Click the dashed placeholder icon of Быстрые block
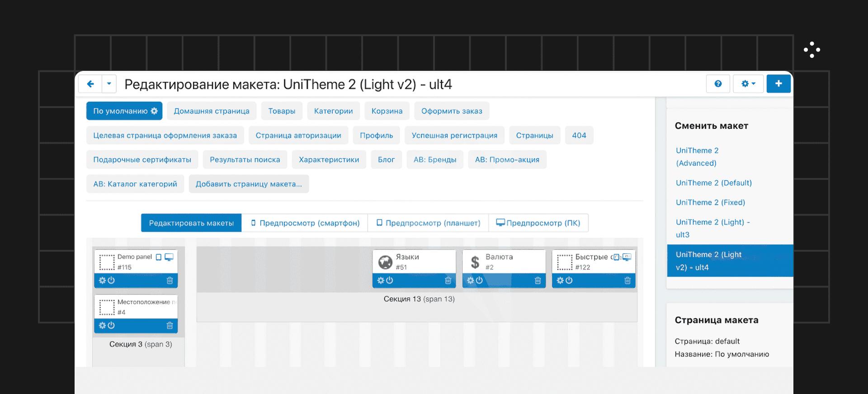This screenshot has height=394, width=868. pyautogui.click(x=565, y=262)
